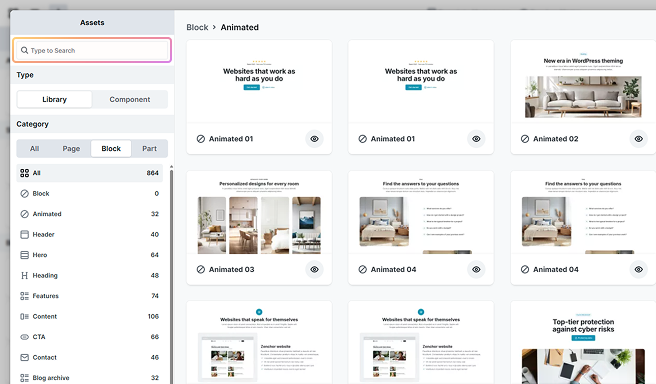Click the Heading category H icon
This screenshot has width=656, height=384.
(x=25, y=275)
